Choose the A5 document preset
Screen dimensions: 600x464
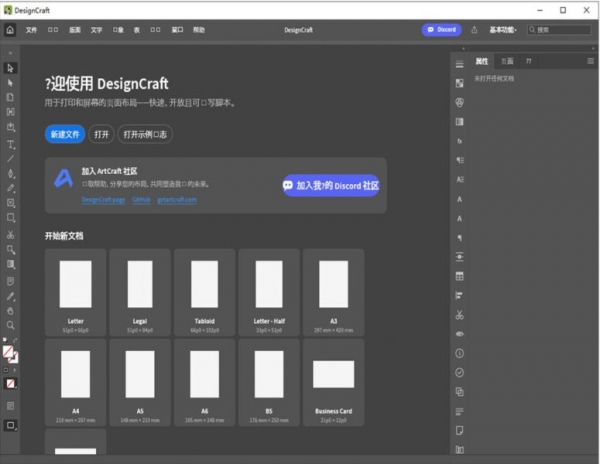click(140, 383)
